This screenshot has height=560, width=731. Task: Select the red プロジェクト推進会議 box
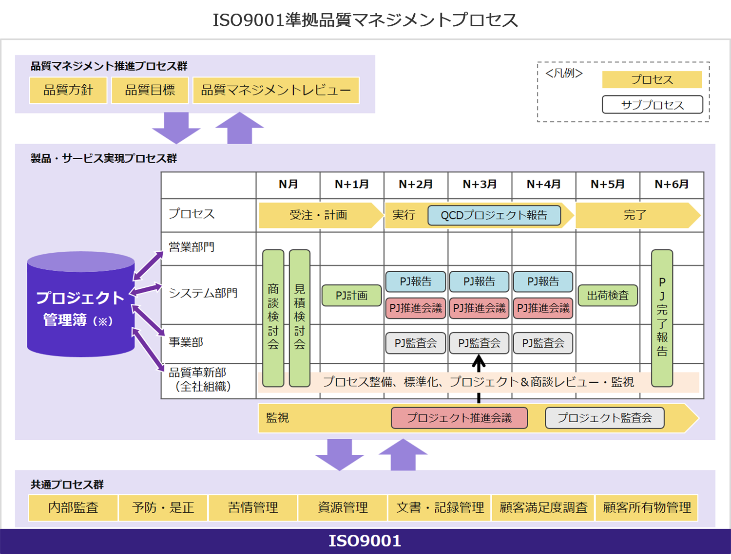(x=460, y=418)
